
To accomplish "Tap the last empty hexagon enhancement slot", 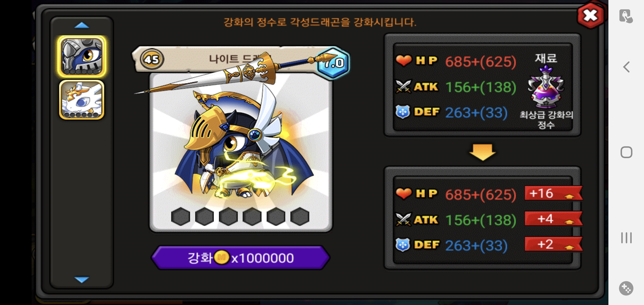I will coord(300,217).
